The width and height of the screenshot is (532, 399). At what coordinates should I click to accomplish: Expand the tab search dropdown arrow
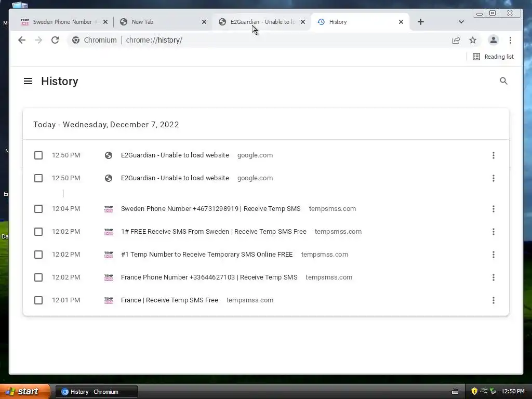pos(461,22)
